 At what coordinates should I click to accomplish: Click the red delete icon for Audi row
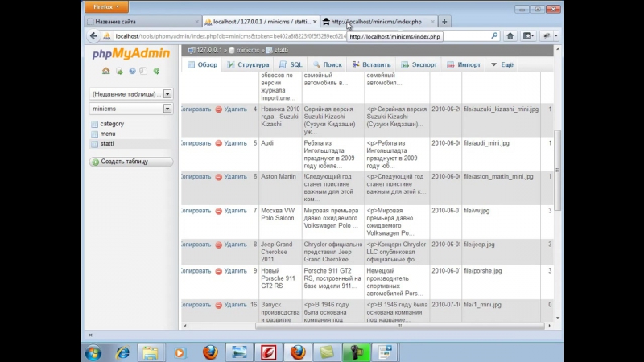click(x=218, y=143)
